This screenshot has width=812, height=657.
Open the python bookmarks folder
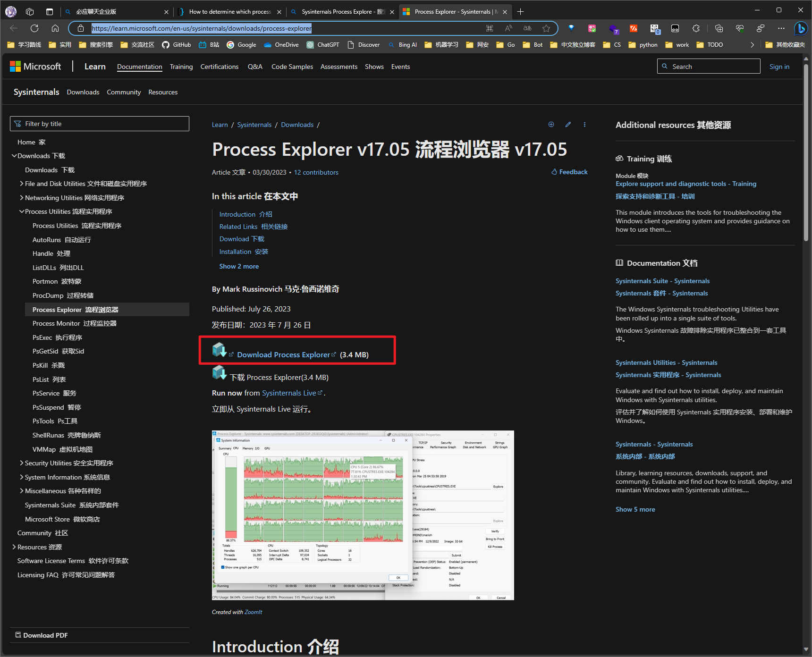(x=643, y=45)
